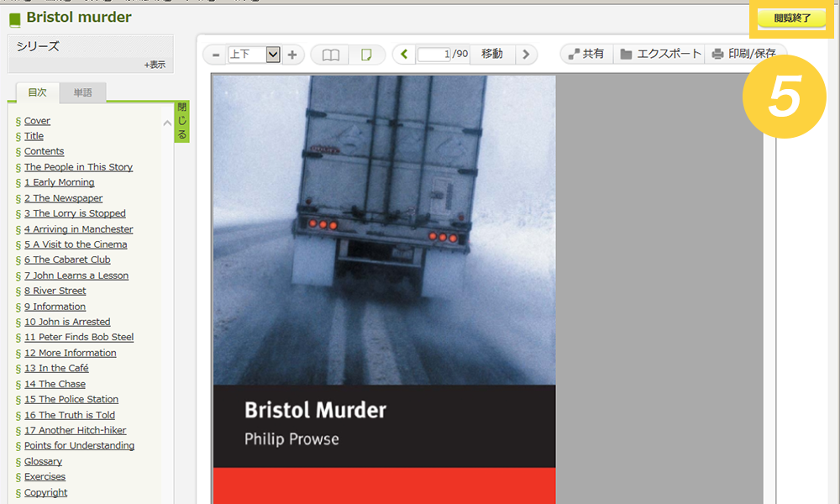Open chapter 4 Arriving in Manchester
The width and height of the screenshot is (840, 504).
coord(79,228)
